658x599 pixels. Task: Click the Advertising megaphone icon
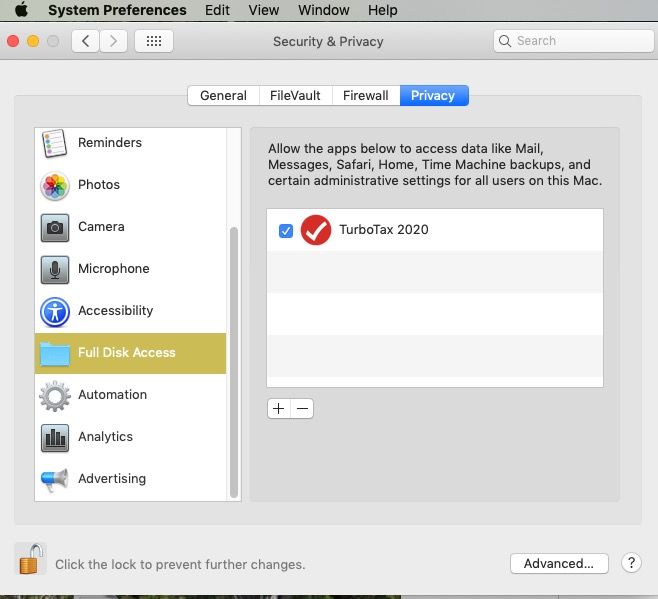(x=55, y=479)
